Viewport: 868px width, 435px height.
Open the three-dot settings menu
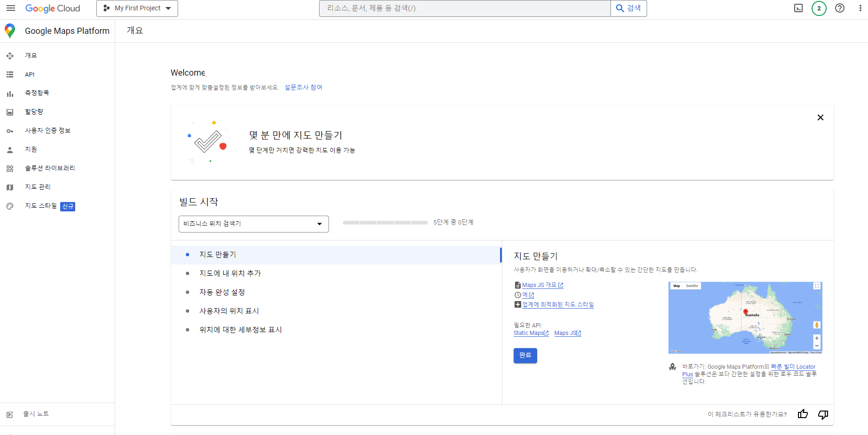(860, 8)
